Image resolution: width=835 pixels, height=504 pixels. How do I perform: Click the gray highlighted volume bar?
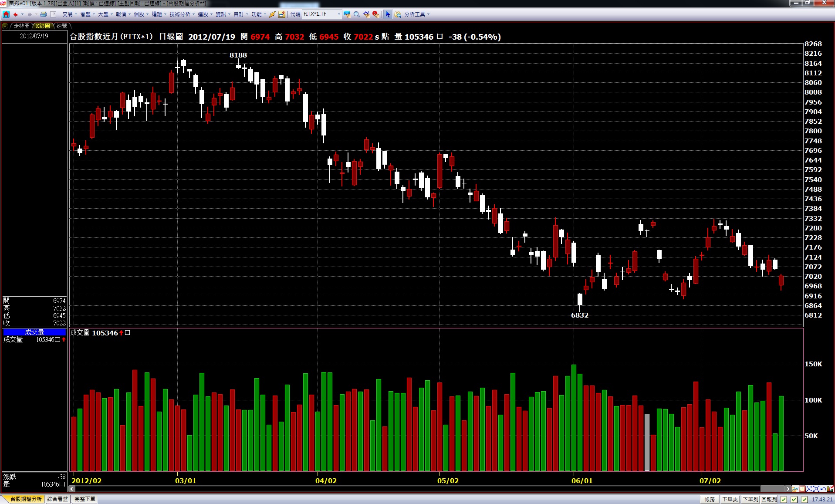pos(647,442)
